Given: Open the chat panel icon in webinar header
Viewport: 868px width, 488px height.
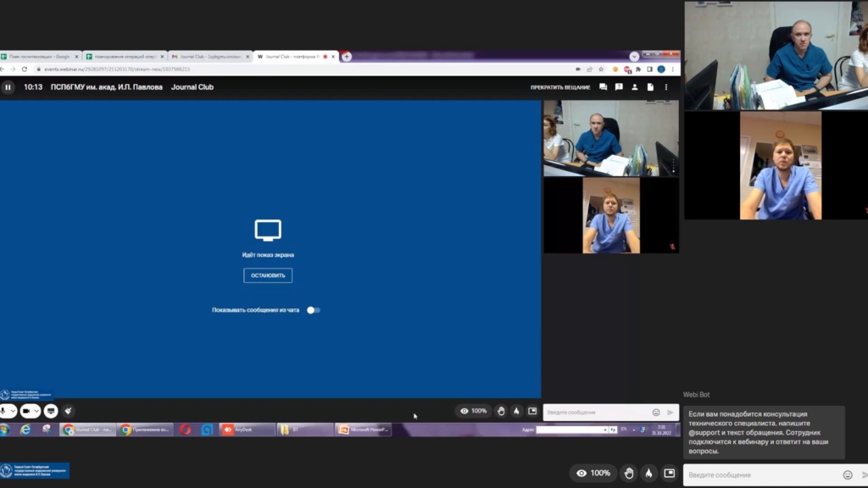Looking at the screenshot, I should point(603,86).
